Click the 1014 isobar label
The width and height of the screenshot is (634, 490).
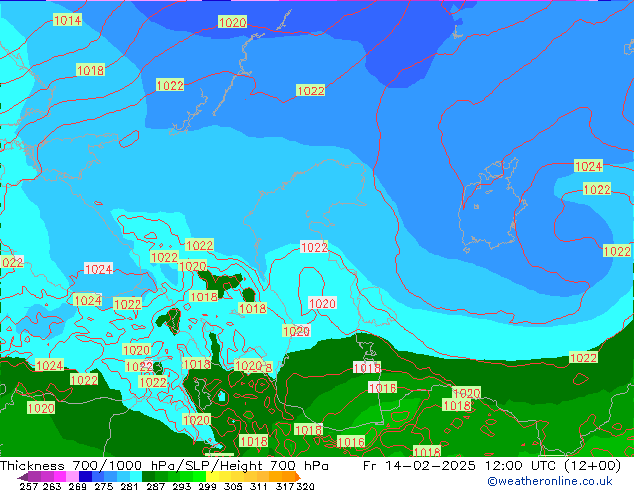[67, 20]
